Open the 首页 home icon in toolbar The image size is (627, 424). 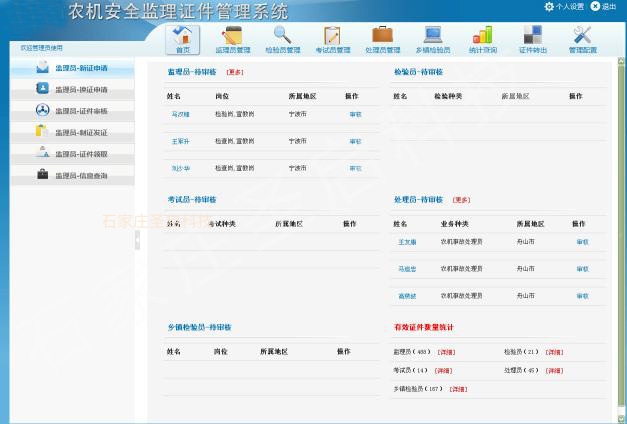coord(183,36)
